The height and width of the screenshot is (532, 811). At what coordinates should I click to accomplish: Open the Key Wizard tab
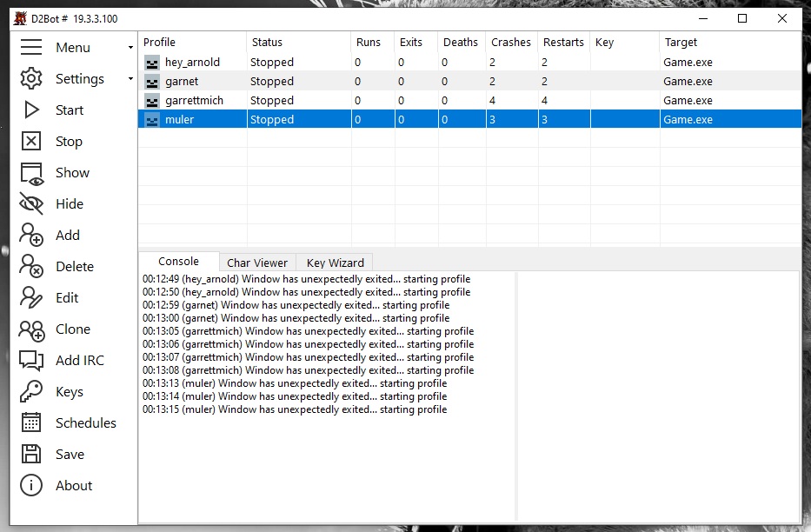coord(334,263)
